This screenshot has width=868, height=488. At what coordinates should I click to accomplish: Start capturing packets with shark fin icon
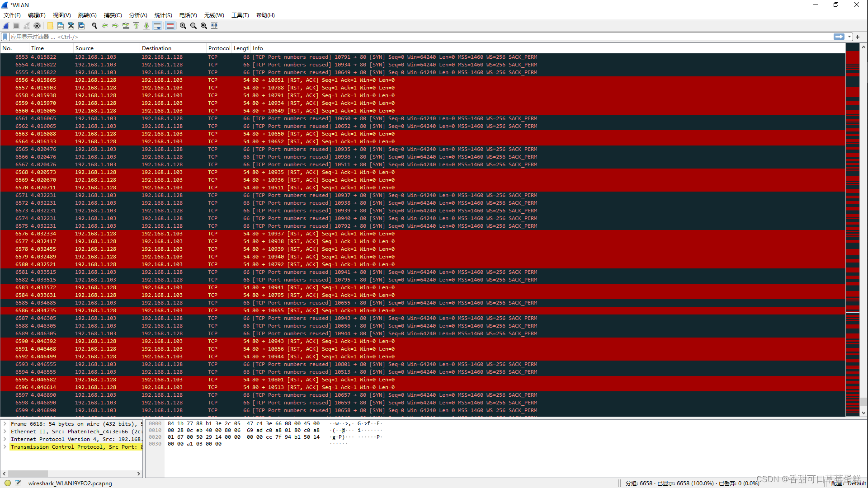tap(6, 26)
